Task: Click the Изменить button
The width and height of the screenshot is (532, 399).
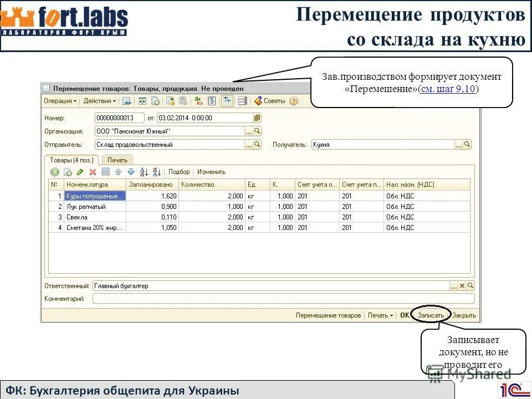Action: [211, 172]
